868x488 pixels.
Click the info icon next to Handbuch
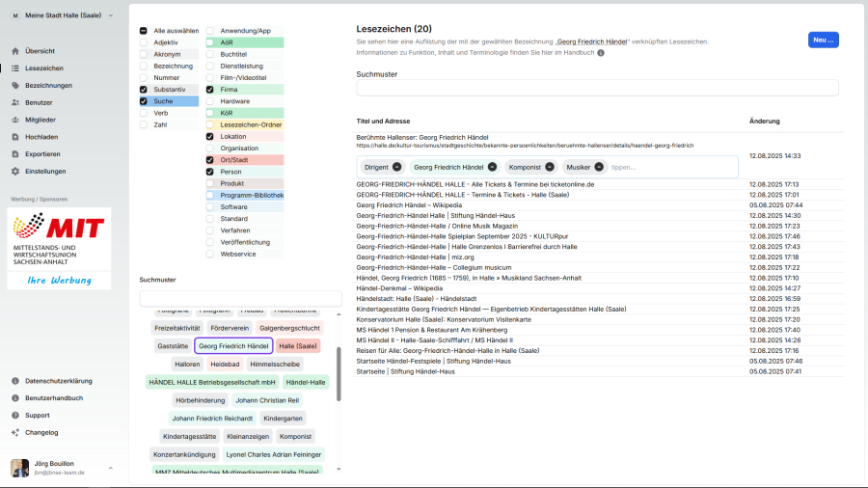point(601,53)
